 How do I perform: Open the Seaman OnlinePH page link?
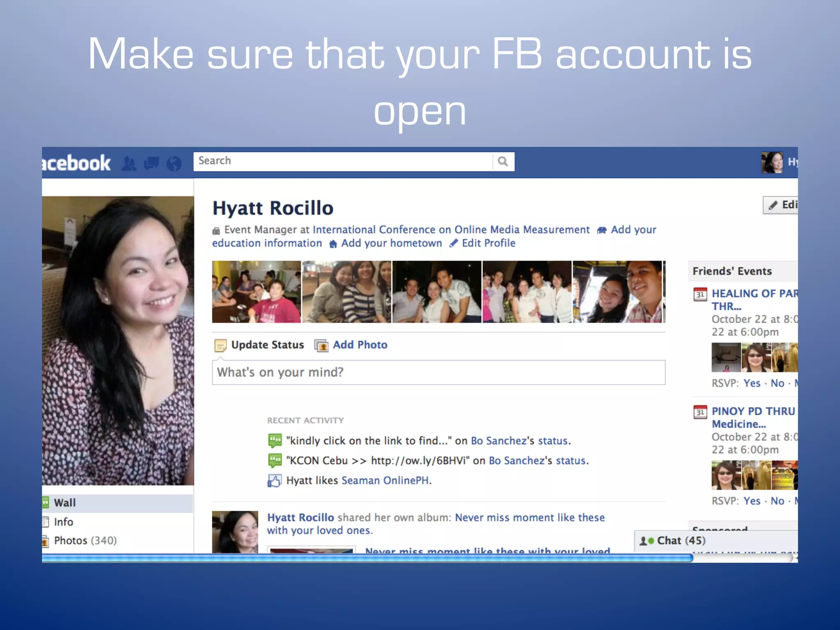point(386,480)
